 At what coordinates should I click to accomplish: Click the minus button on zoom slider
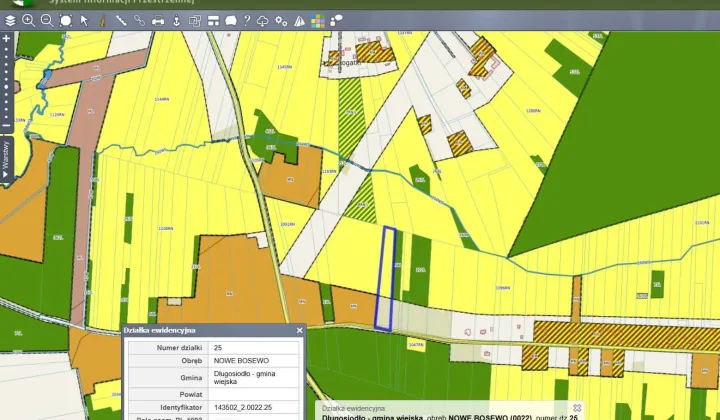pyautogui.click(x=6, y=126)
